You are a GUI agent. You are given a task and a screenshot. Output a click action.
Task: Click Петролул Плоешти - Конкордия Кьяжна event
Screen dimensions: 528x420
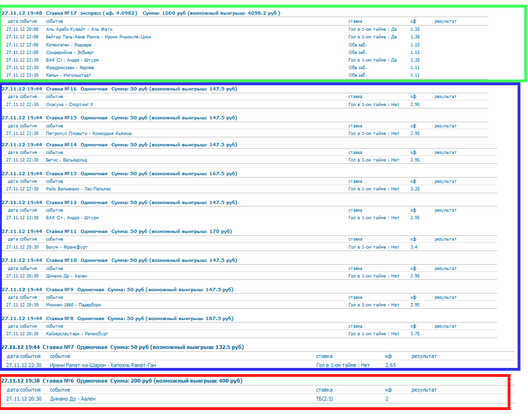(x=89, y=134)
